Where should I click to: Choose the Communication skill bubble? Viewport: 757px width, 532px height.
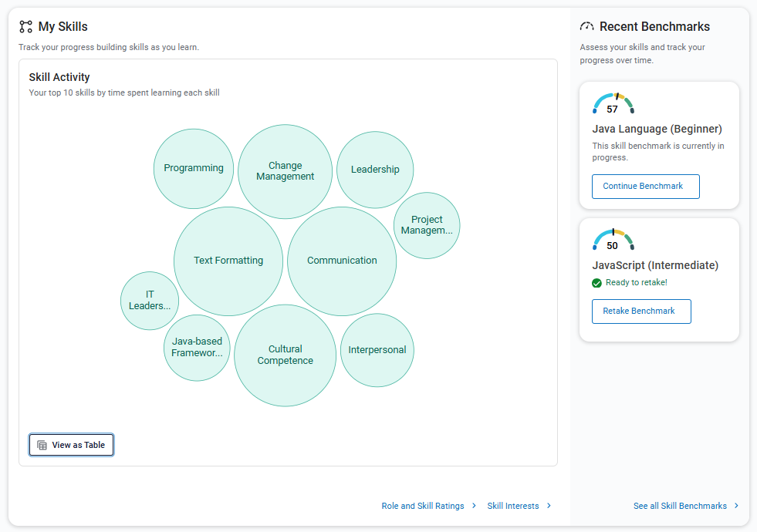[x=342, y=261]
